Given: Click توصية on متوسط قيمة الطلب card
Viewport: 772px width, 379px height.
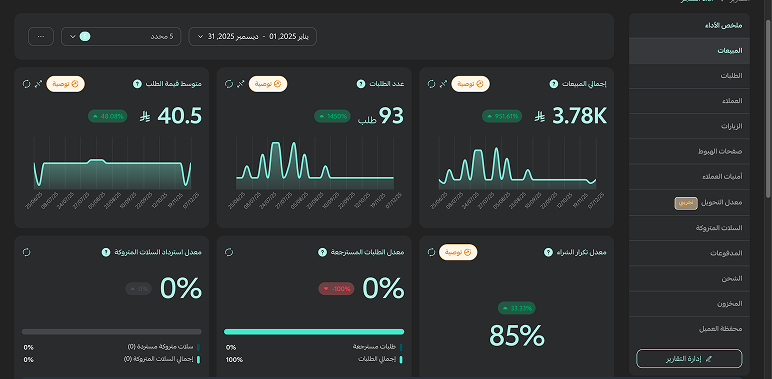Looking at the screenshot, I should [65, 84].
